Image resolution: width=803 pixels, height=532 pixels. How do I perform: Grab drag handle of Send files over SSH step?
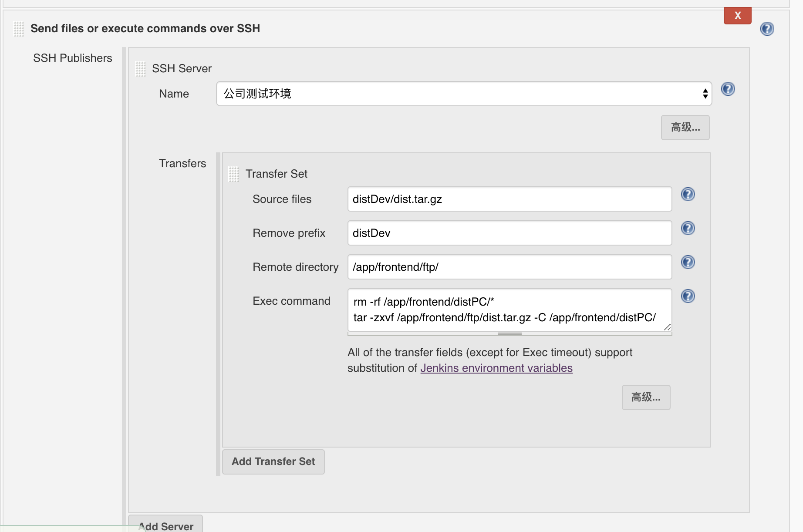coord(19,29)
